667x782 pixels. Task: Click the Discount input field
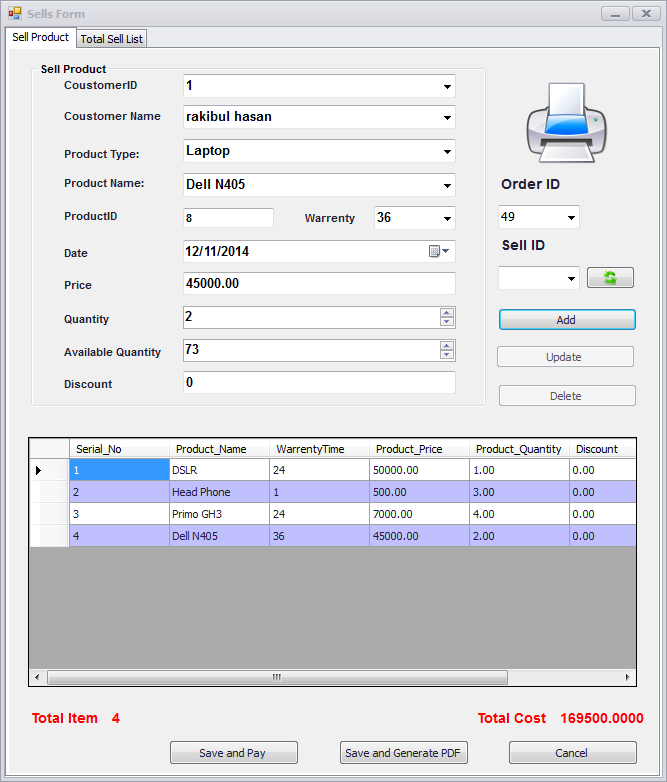coord(319,383)
